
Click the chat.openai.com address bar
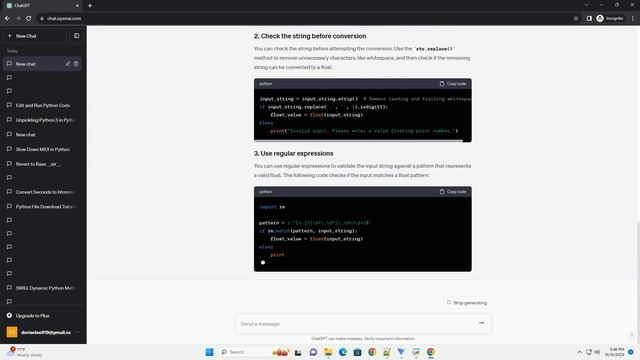click(302, 18)
